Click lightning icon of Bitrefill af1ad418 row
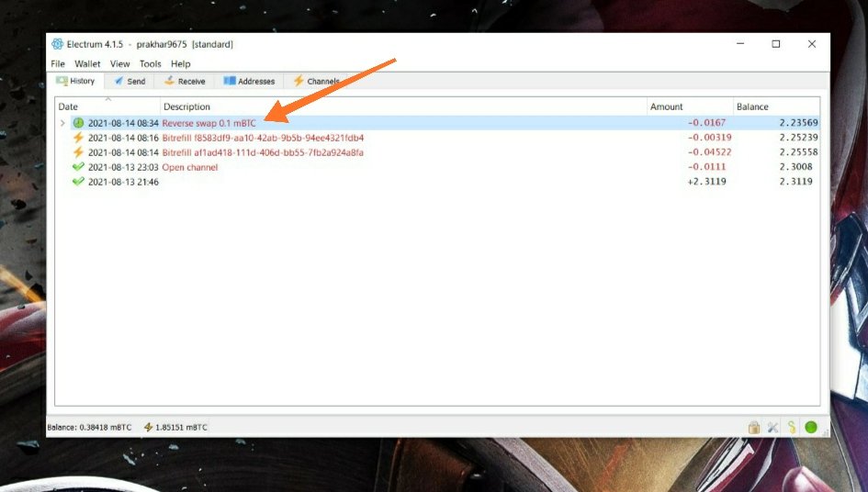Image resolution: width=868 pixels, height=492 pixels. tap(79, 152)
